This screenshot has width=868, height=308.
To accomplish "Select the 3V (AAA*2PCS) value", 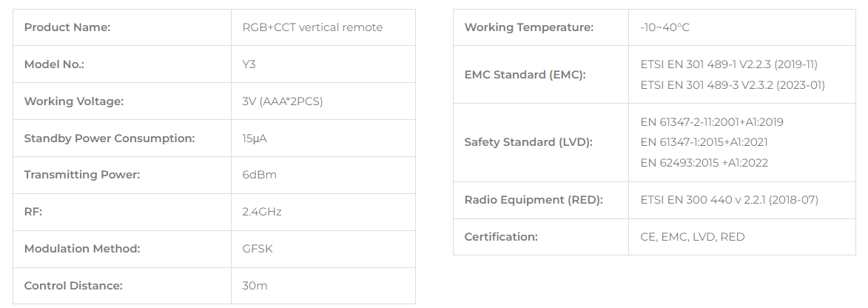I will pyautogui.click(x=283, y=101).
